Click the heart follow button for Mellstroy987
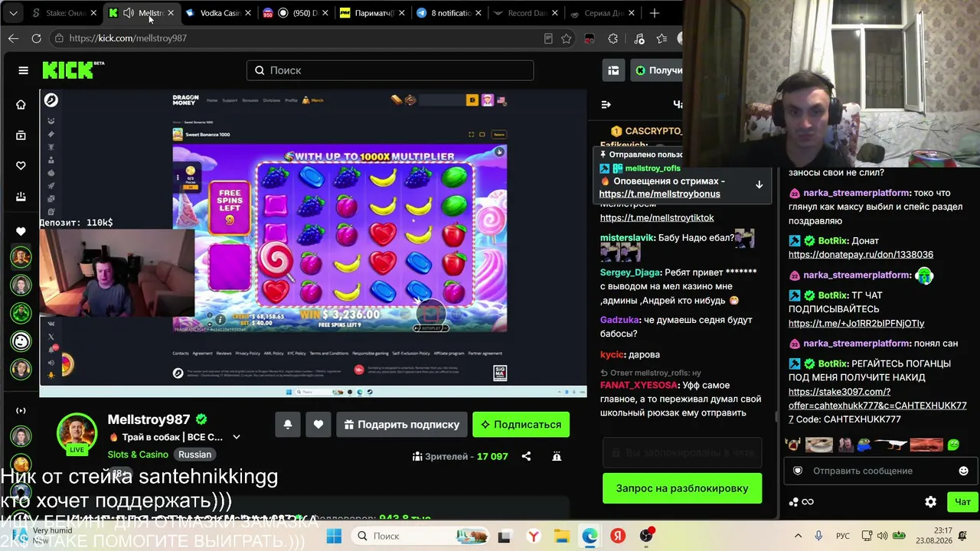Screen dimensions: 980x551 [318, 425]
